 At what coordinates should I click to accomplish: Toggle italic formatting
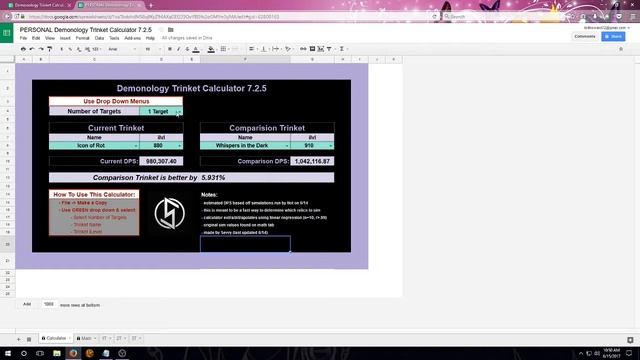pyautogui.click(x=178, y=49)
